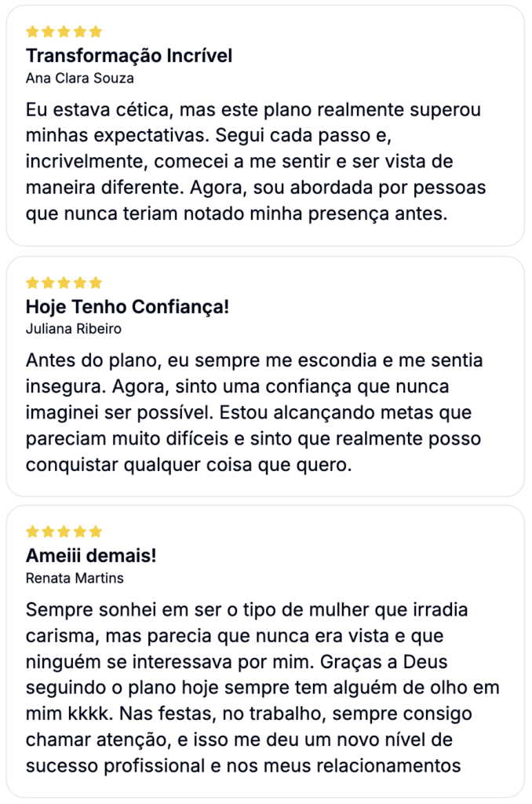Select the Transformação Incrível review title
The width and height of the screenshot is (532, 804).
coord(129,56)
